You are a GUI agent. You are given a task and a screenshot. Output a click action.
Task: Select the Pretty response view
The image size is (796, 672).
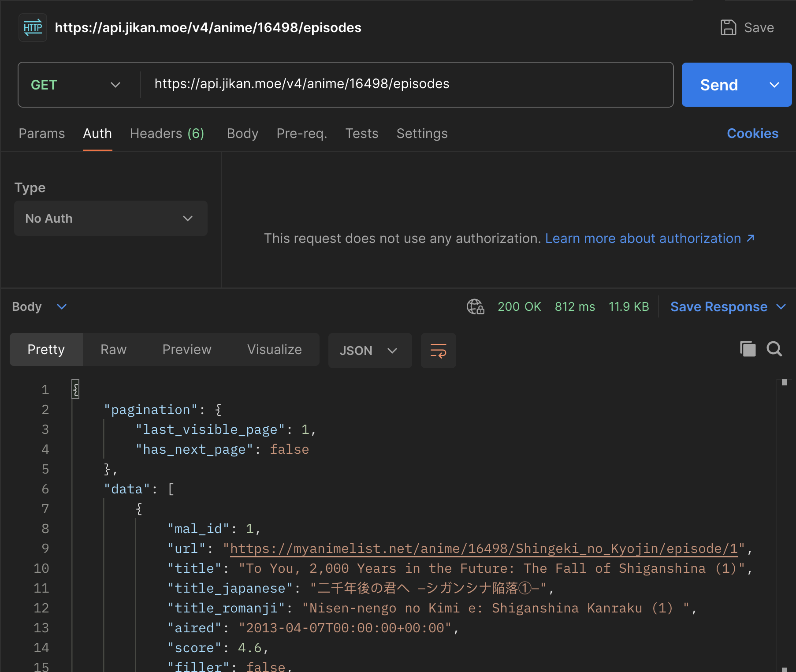(x=46, y=349)
